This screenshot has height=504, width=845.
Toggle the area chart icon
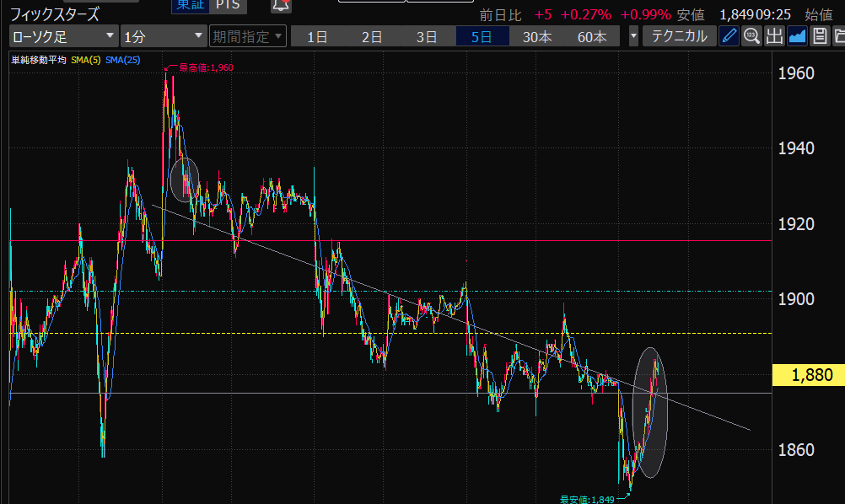[796, 36]
